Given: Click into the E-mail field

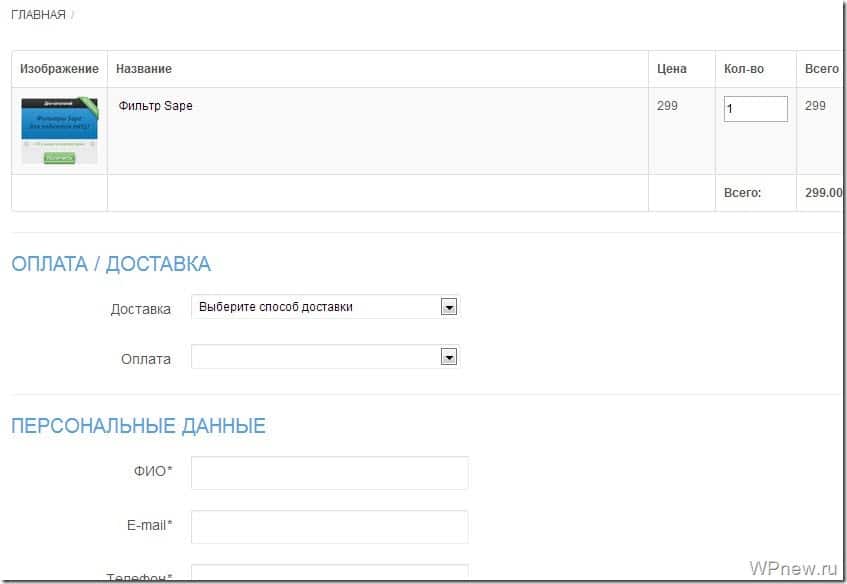Looking at the screenshot, I should [330, 527].
